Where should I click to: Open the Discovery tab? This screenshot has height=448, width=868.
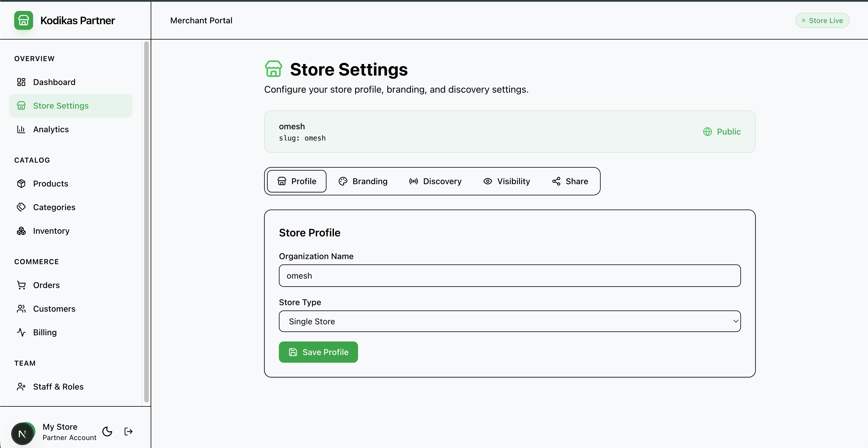click(435, 182)
